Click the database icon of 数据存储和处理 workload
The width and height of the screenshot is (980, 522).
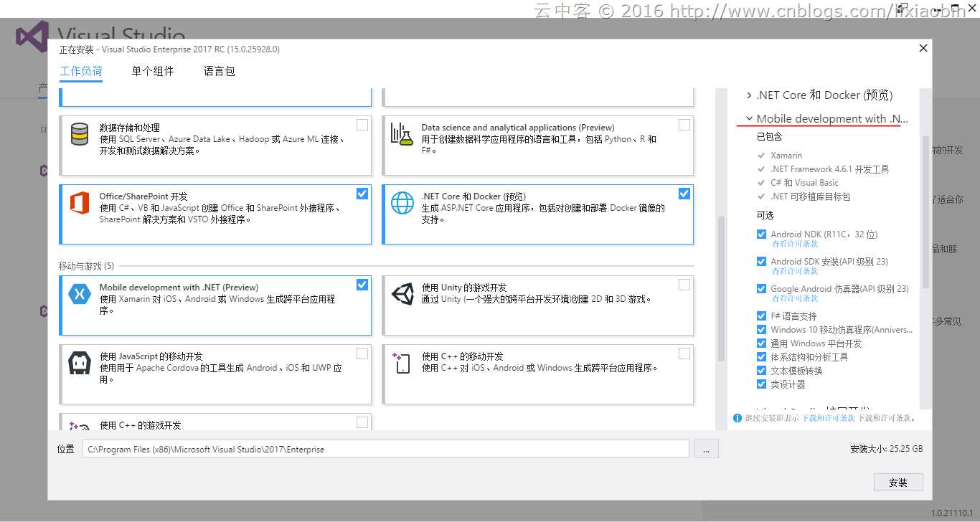click(x=80, y=134)
